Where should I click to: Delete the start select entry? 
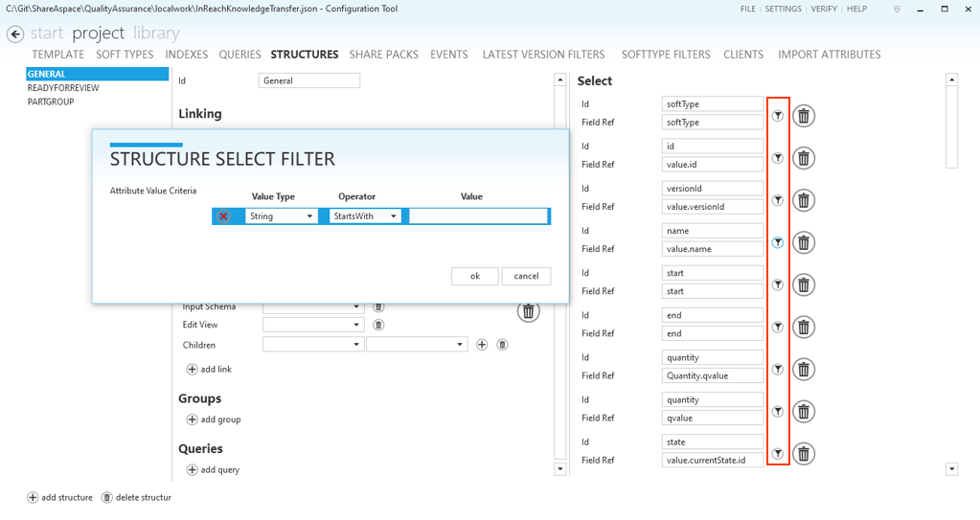[804, 285]
